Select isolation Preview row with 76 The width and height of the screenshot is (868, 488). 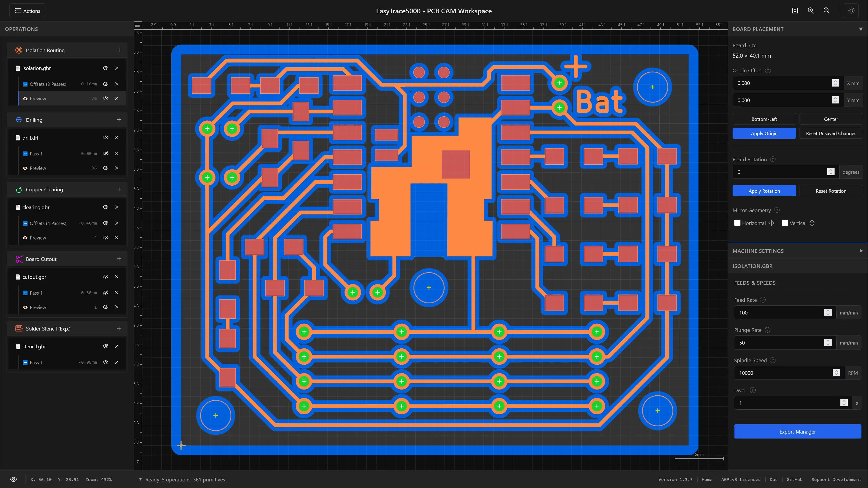click(72, 98)
